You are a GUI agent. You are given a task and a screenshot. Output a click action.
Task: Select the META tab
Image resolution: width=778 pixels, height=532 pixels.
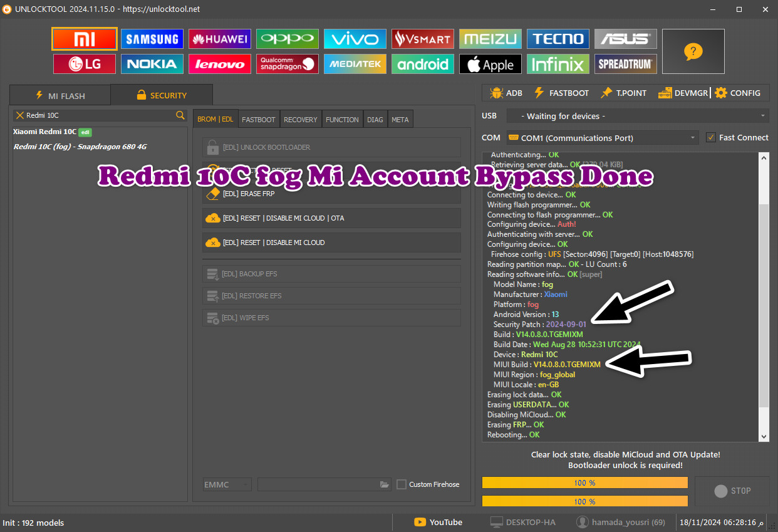[x=400, y=119]
